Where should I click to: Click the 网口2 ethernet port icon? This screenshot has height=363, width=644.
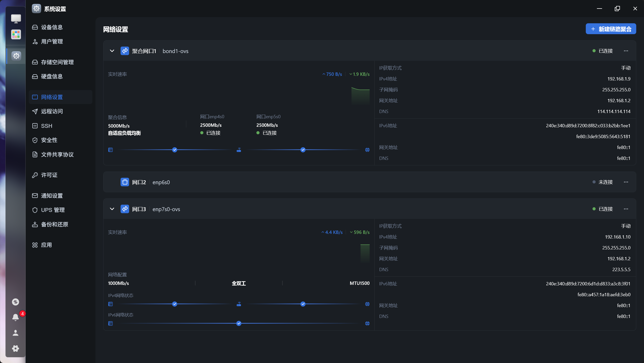point(125,182)
